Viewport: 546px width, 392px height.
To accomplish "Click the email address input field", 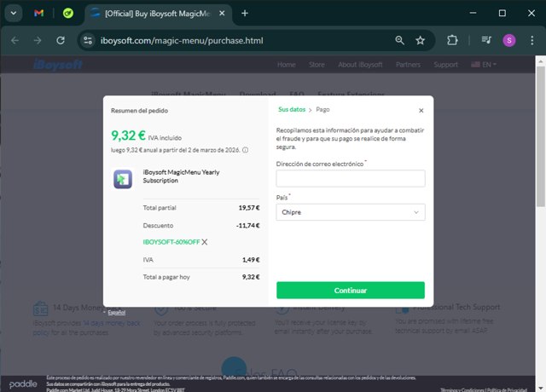I will click(x=351, y=178).
